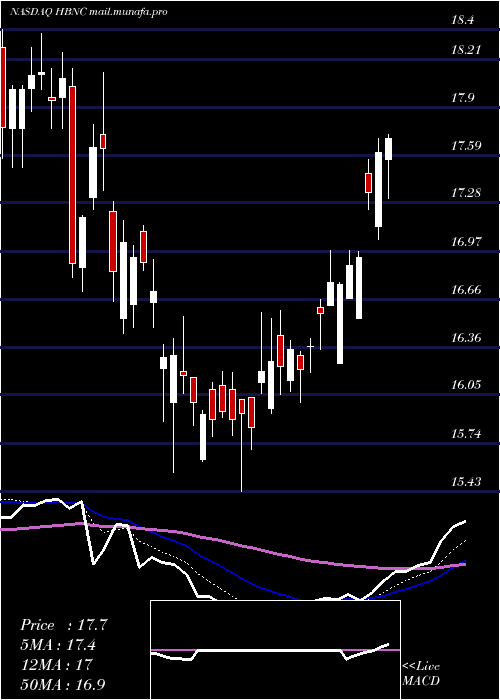The height and width of the screenshot is (700, 500).
Task: Click the 16.97 price axis label
Action: click(466, 242)
